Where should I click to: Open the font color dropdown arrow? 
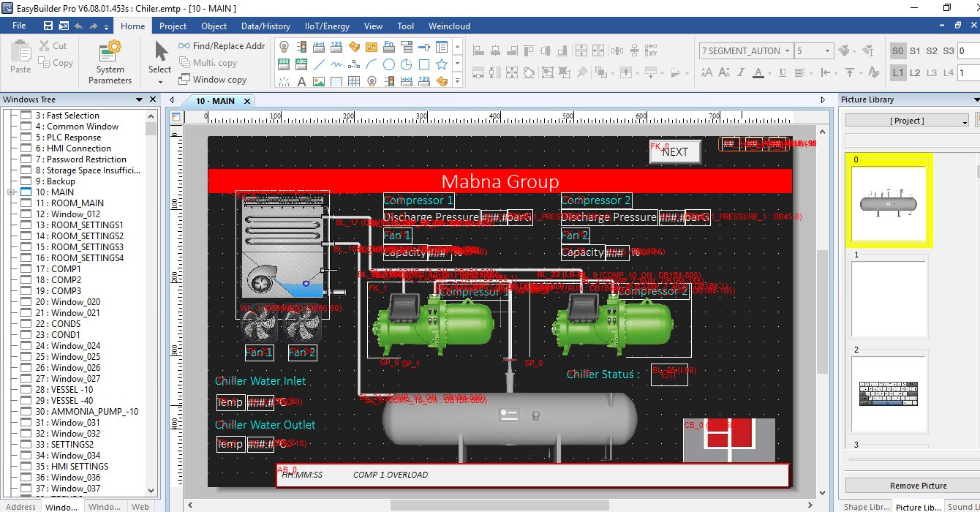pos(769,73)
